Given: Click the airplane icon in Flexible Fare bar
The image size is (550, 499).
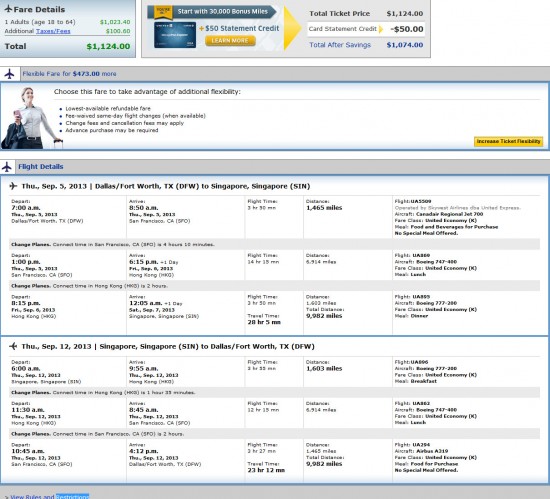Looking at the screenshot, I should coord(9,74).
